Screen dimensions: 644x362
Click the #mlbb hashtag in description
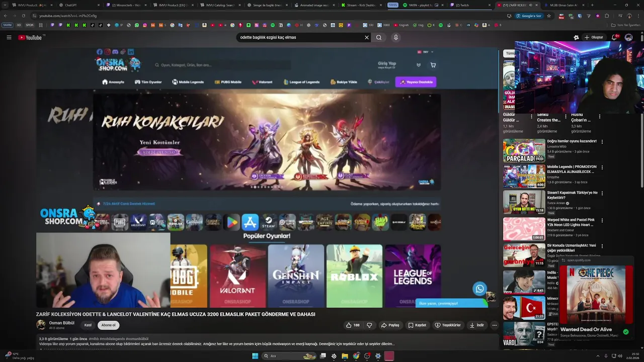point(94,339)
